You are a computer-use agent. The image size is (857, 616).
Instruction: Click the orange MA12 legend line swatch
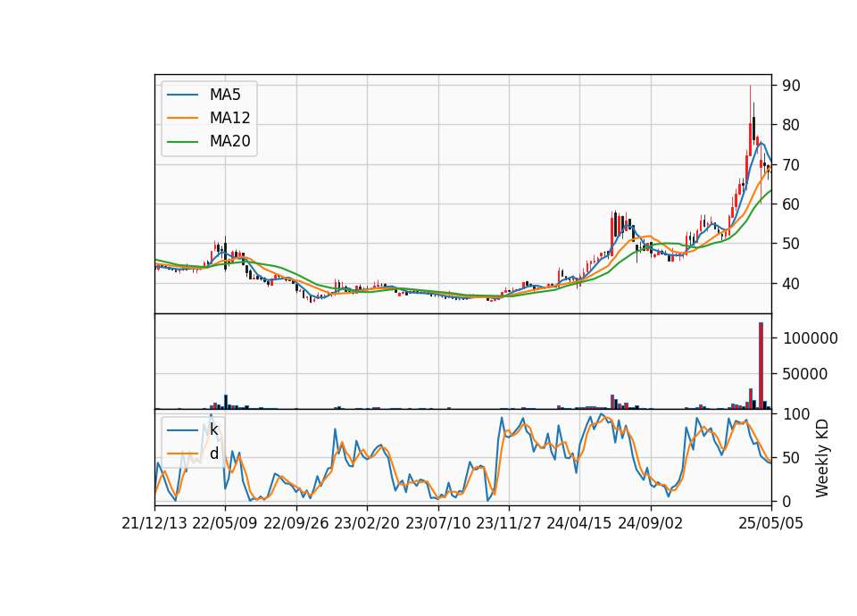[x=182, y=118]
